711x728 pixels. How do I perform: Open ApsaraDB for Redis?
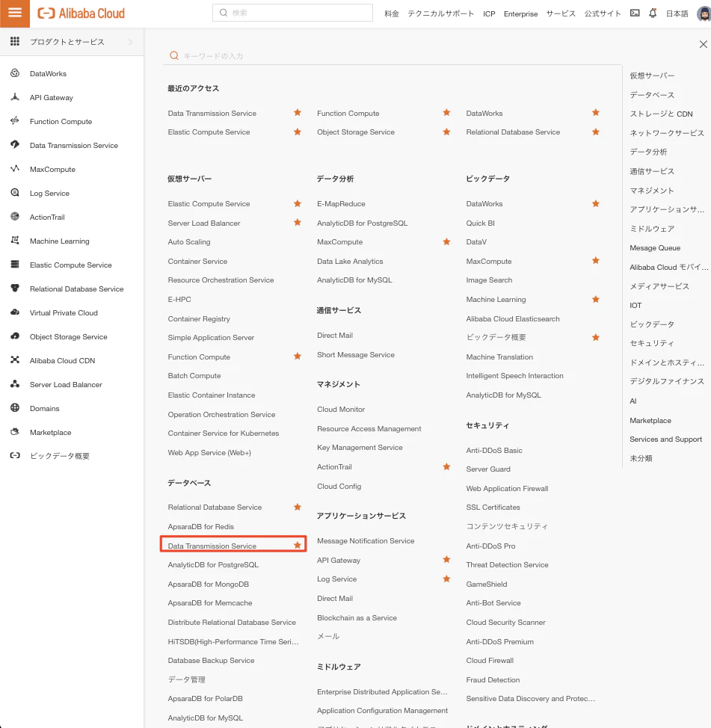coord(200,526)
